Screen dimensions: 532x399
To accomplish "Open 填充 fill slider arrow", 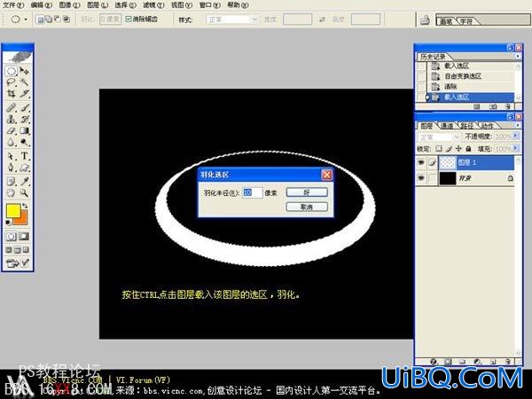I will click(x=516, y=148).
